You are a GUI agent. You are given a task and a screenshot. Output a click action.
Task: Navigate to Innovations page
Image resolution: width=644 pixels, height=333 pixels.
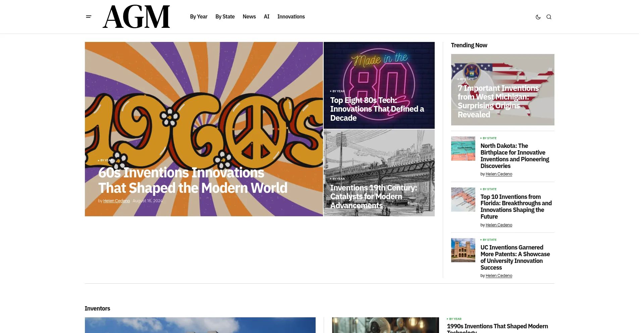[291, 17]
